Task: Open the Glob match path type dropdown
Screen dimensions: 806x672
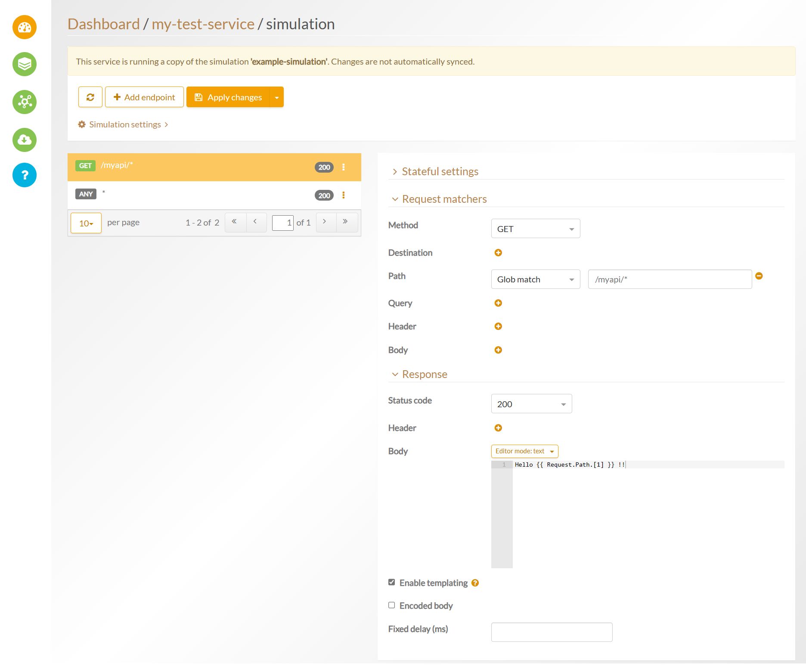Action: 535,279
